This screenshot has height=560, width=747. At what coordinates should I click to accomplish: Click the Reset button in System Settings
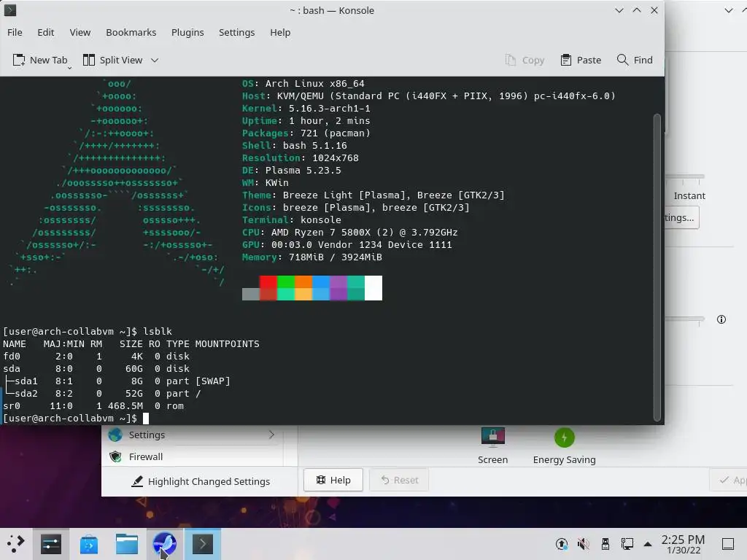pos(399,480)
